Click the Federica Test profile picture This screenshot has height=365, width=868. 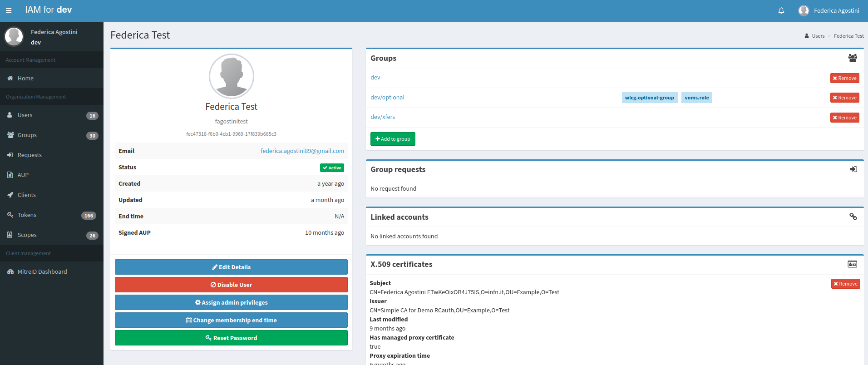coord(232,76)
